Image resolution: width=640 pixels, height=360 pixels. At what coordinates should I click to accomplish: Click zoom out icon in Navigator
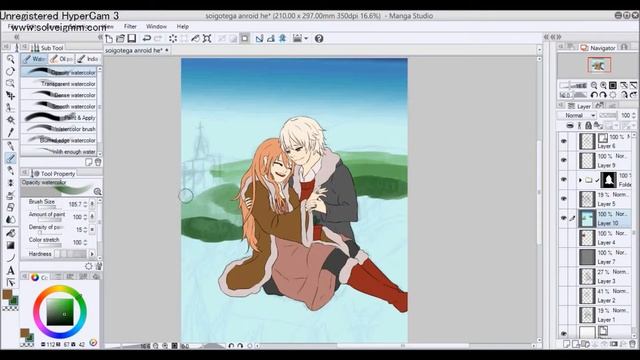click(594, 85)
